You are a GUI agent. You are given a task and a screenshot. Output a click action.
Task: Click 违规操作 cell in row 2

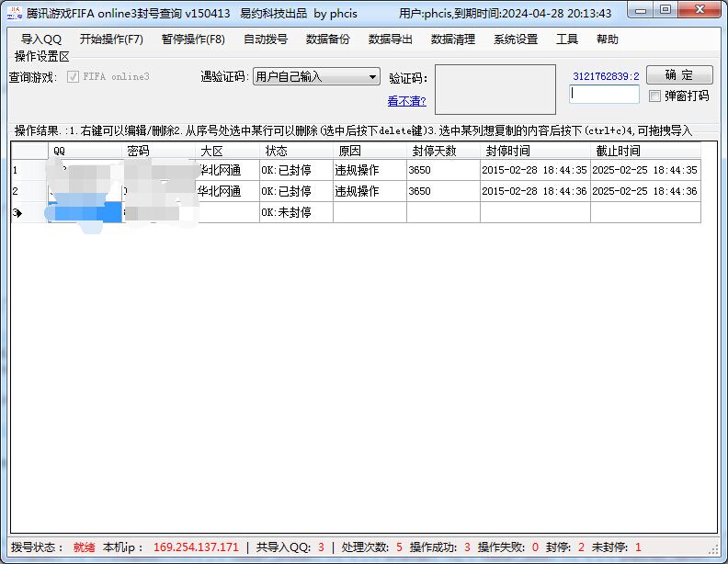(370, 191)
